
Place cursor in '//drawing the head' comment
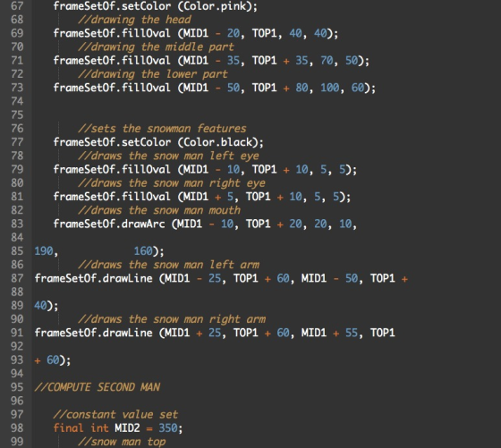pyautogui.click(x=134, y=20)
